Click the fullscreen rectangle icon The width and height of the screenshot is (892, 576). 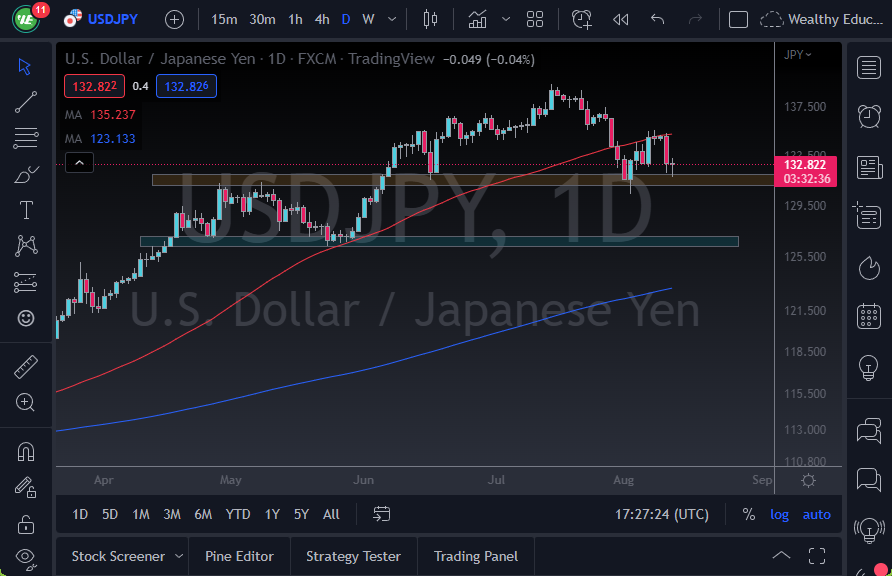pyautogui.click(x=738, y=20)
